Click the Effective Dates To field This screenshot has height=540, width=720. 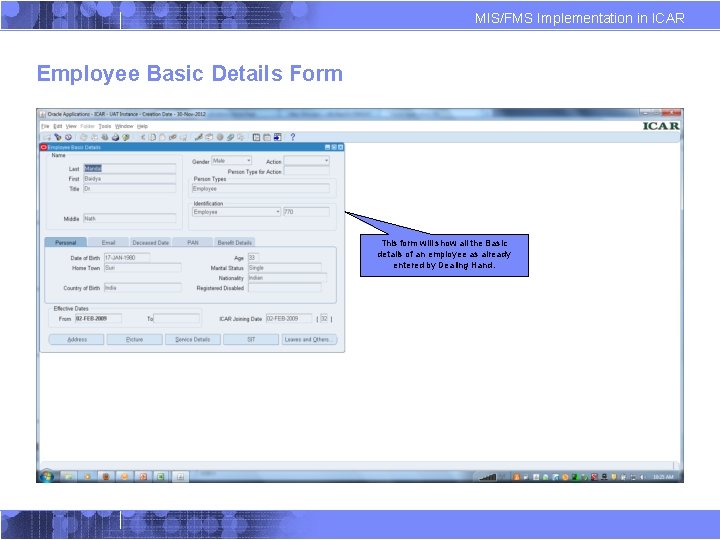click(x=177, y=318)
